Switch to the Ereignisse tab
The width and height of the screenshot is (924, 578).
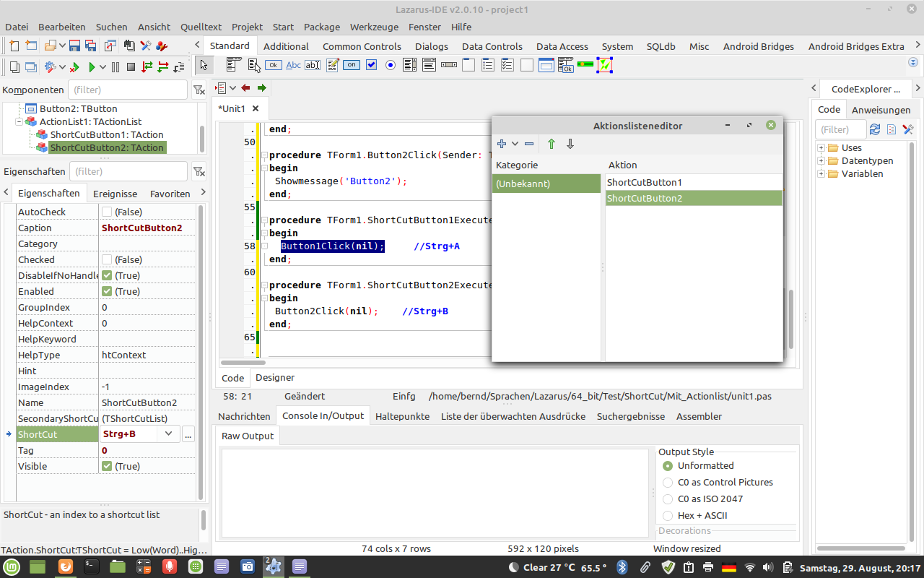pyautogui.click(x=115, y=194)
